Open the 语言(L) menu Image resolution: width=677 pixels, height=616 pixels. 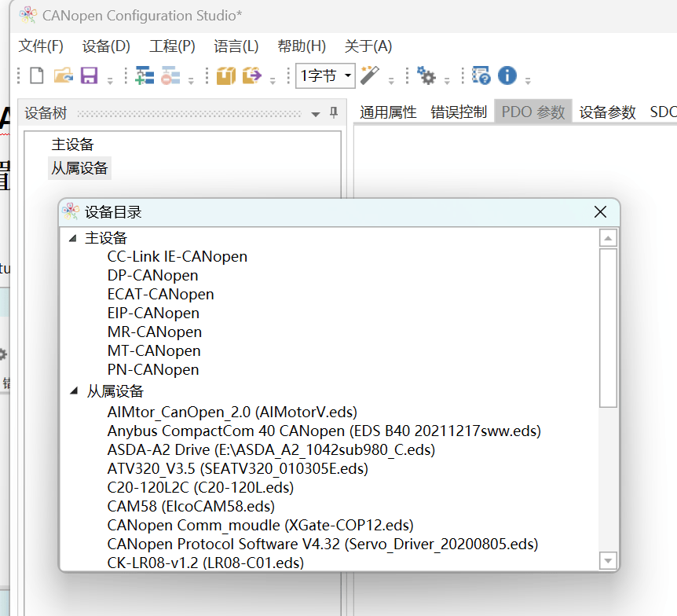point(236,46)
